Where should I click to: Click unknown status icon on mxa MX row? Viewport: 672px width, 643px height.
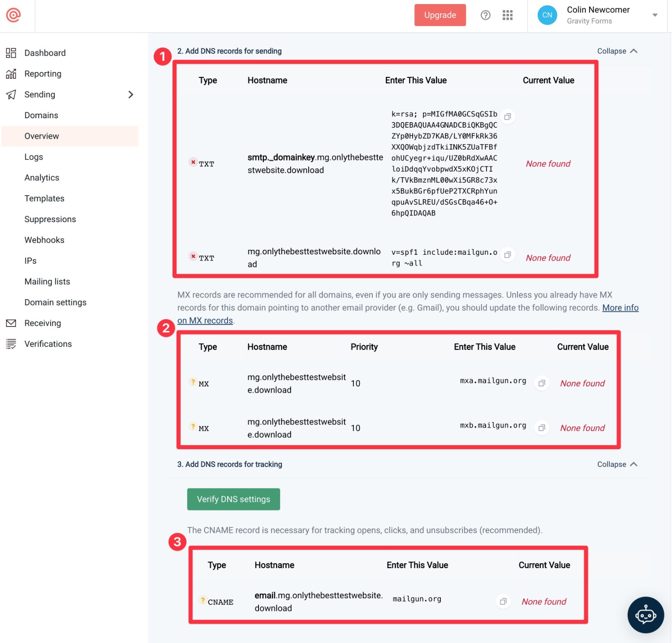[x=193, y=382]
